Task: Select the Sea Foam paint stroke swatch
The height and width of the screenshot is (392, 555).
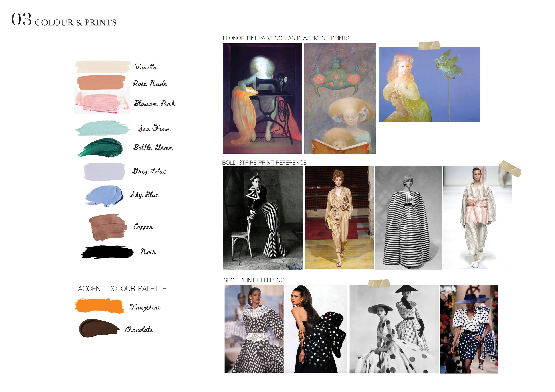Action: 103,128
